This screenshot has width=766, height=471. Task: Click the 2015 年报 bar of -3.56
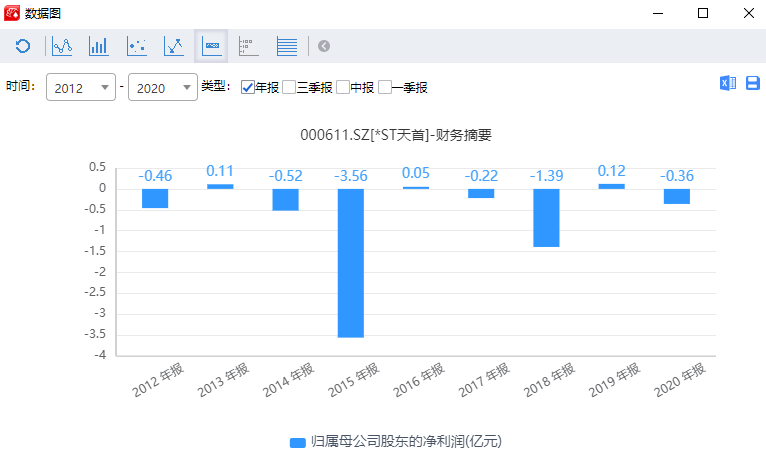pos(351,263)
